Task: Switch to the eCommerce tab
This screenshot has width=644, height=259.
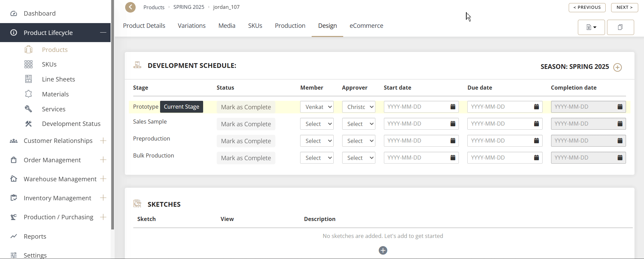Action: (366, 26)
